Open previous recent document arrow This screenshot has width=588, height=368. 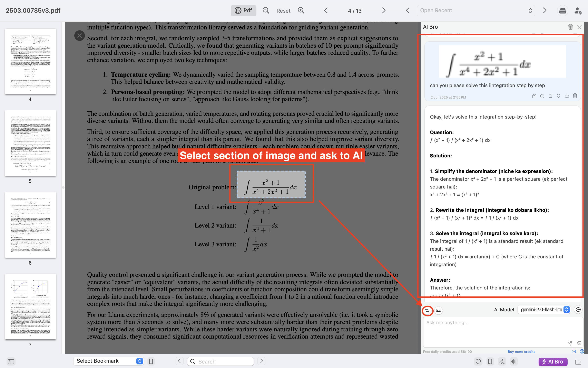click(x=408, y=10)
